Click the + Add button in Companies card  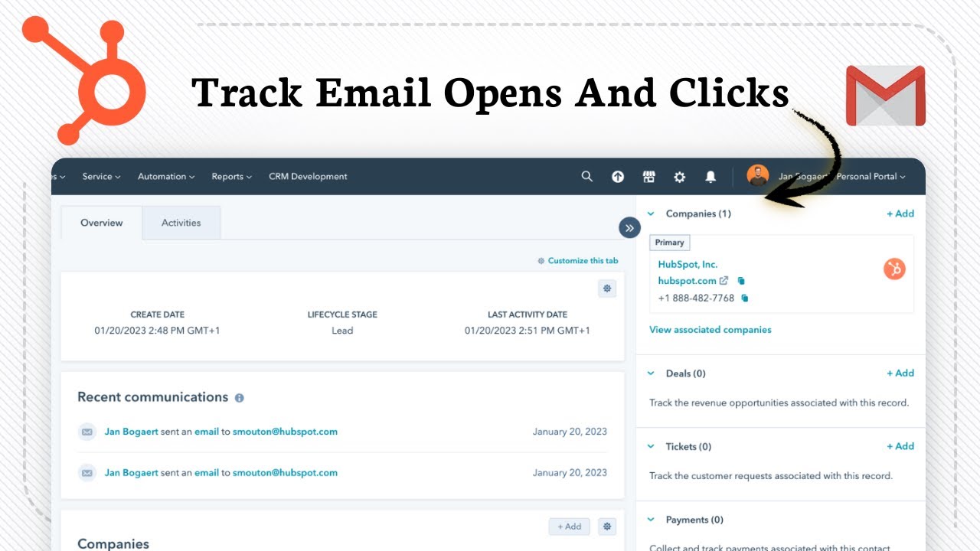(570, 527)
